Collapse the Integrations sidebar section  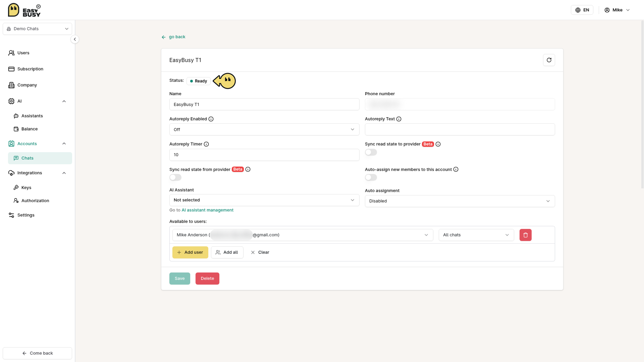[64, 173]
